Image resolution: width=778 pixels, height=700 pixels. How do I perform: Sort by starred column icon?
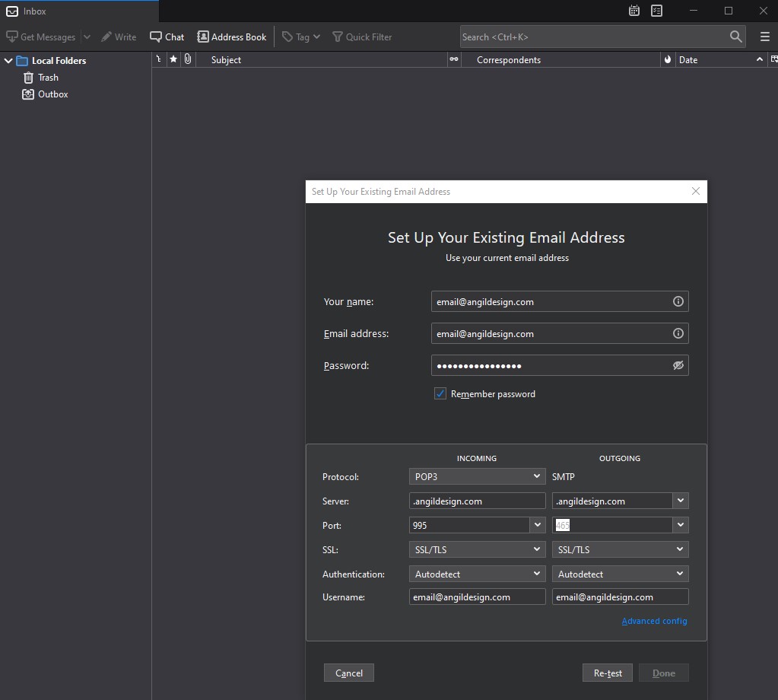click(173, 59)
